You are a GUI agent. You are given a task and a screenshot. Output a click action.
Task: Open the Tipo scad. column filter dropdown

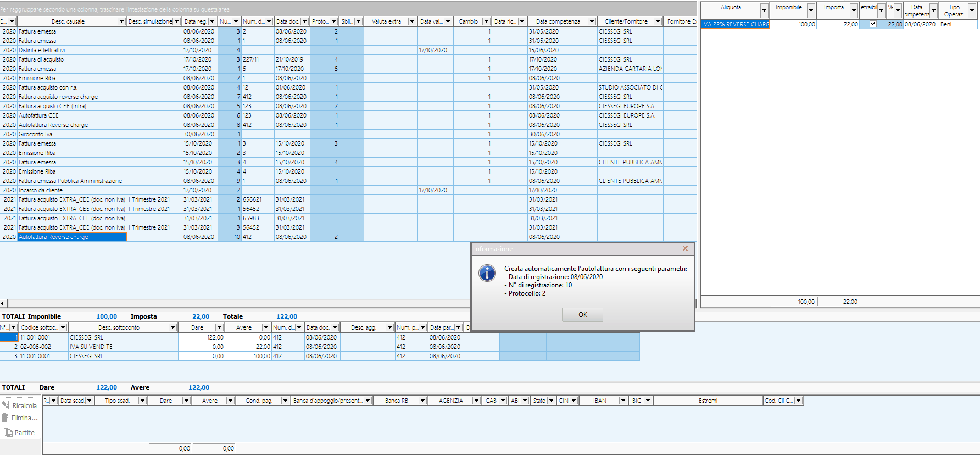click(x=142, y=401)
